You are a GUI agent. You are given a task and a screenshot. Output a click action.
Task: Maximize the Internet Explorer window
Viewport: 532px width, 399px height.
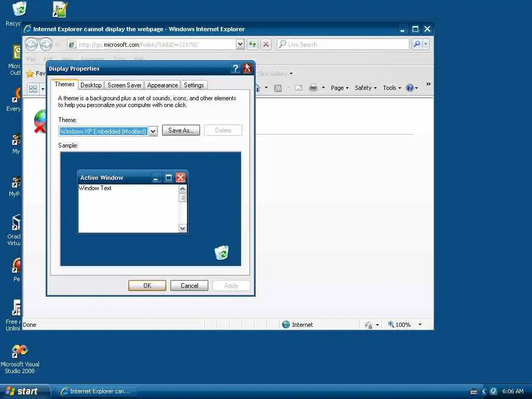click(415, 29)
